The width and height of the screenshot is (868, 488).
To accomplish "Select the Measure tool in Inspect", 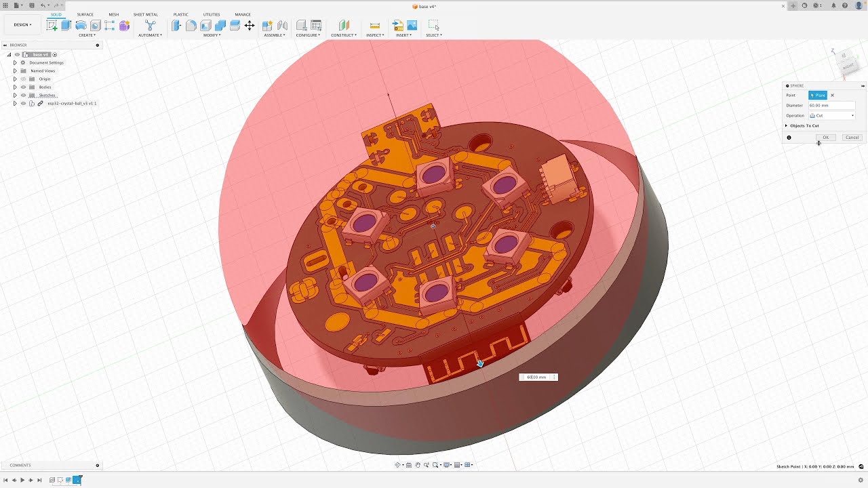I will click(x=375, y=25).
